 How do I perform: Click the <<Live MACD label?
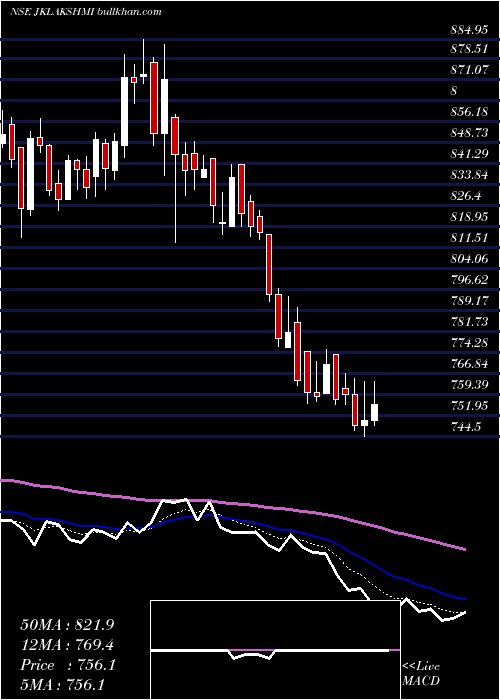421,673
